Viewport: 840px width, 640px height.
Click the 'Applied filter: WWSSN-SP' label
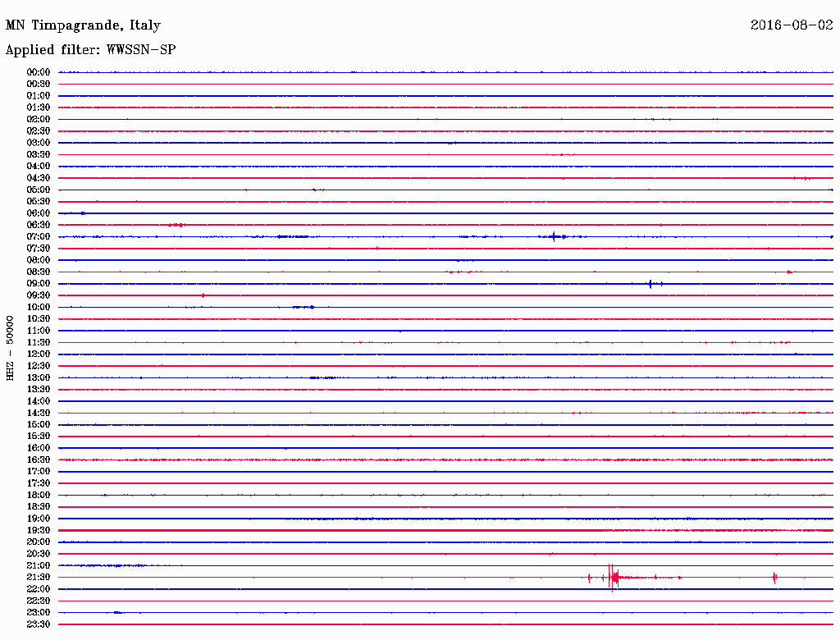point(90,49)
